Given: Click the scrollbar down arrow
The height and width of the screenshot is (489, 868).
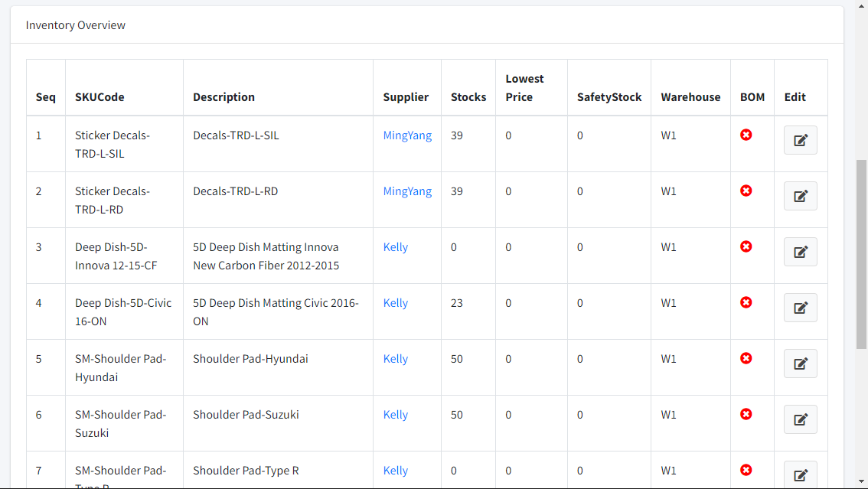Looking at the screenshot, I should tap(861, 482).
